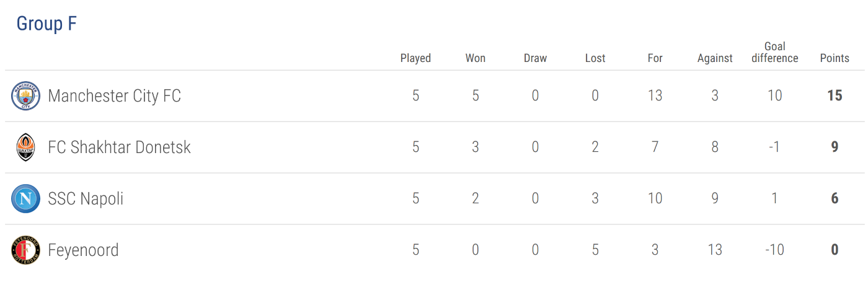Select the For column header
Screen dimensions: 868x282
tap(655, 58)
